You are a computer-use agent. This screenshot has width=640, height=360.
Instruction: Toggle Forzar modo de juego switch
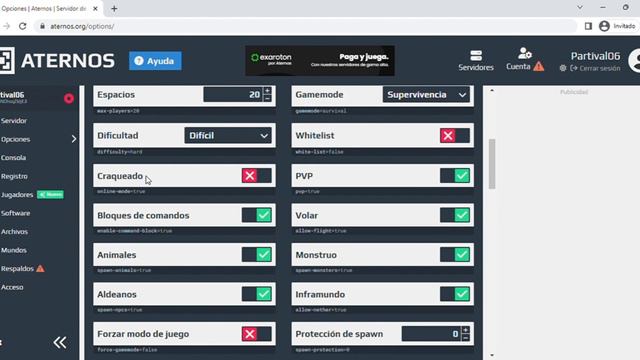[256, 334]
